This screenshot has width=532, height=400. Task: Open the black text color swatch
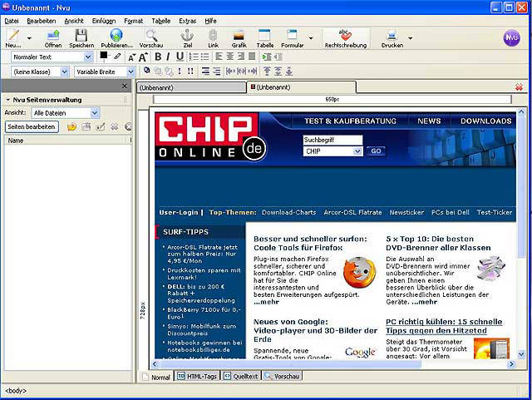(104, 56)
